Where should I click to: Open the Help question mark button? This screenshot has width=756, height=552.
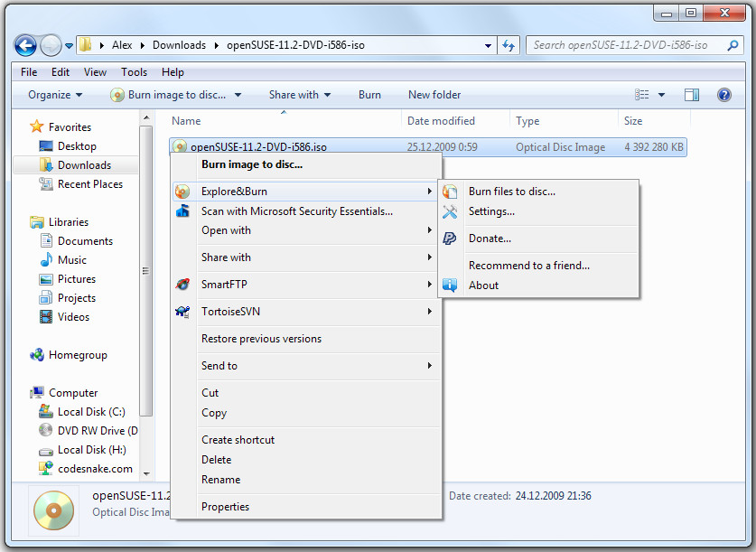723,95
